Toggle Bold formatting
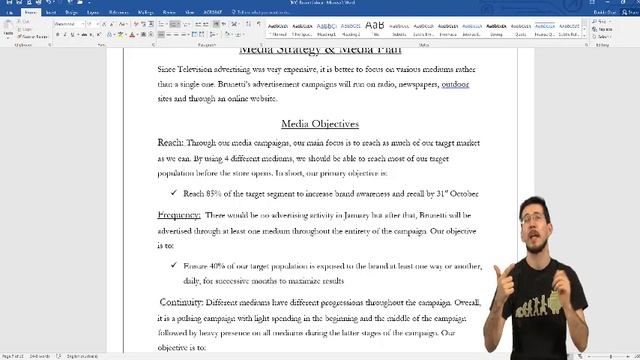Screen dimensions: 640x360 (58, 35)
